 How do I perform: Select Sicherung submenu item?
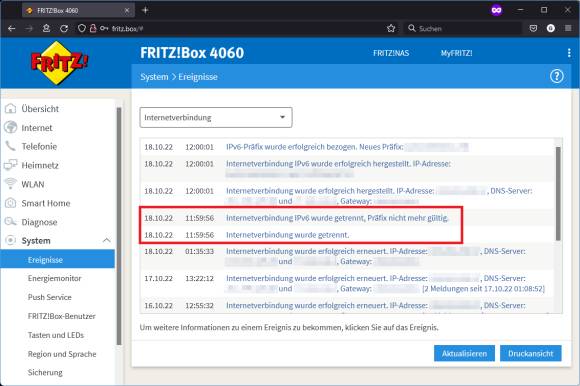(45, 372)
